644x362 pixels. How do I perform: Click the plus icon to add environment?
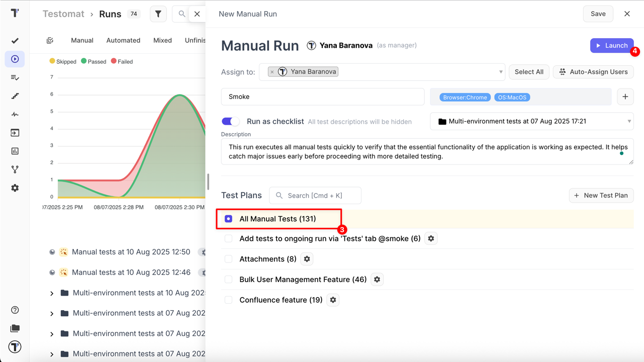coord(625,97)
